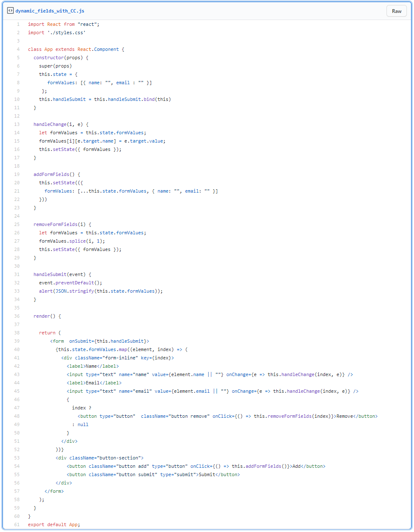Image resolution: width=414 pixels, height=532 pixels.
Task: Open the dynamic_fields_with_CC.js file link
Action: (x=50, y=11)
